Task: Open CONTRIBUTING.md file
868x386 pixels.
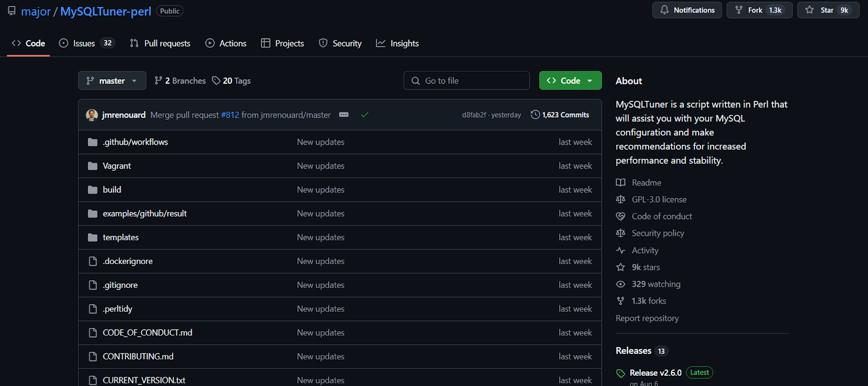Action: 138,357
